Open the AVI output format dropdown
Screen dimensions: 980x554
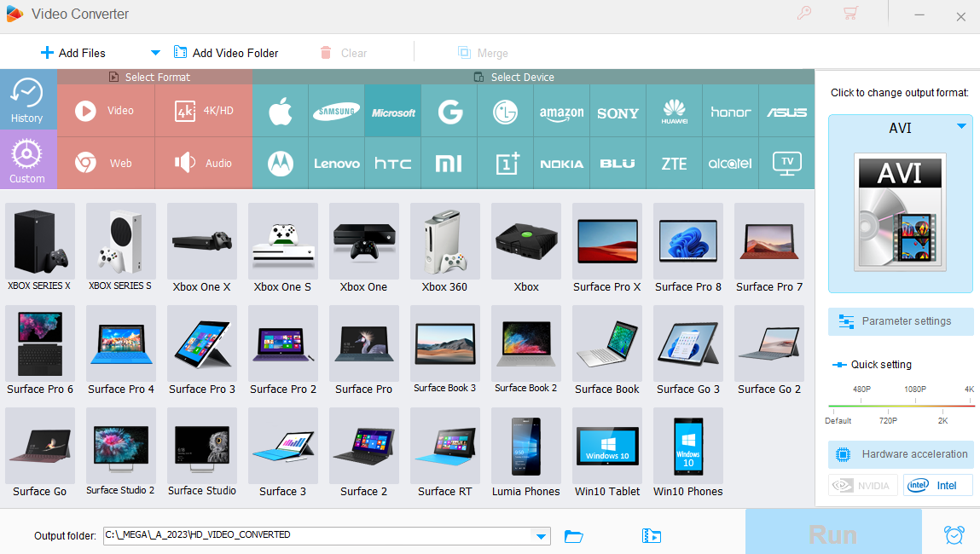click(x=961, y=127)
